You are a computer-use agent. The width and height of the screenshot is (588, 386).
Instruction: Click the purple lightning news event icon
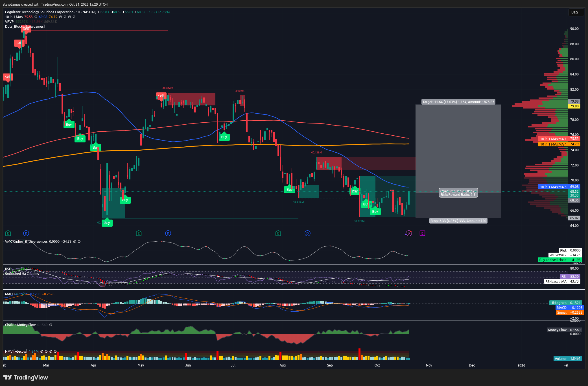point(408,233)
